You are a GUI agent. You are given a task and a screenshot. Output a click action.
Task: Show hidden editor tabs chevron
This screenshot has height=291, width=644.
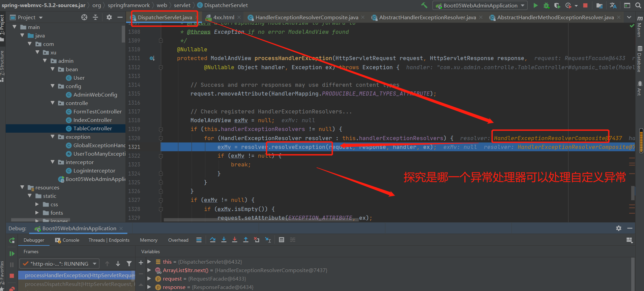(x=629, y=17)
